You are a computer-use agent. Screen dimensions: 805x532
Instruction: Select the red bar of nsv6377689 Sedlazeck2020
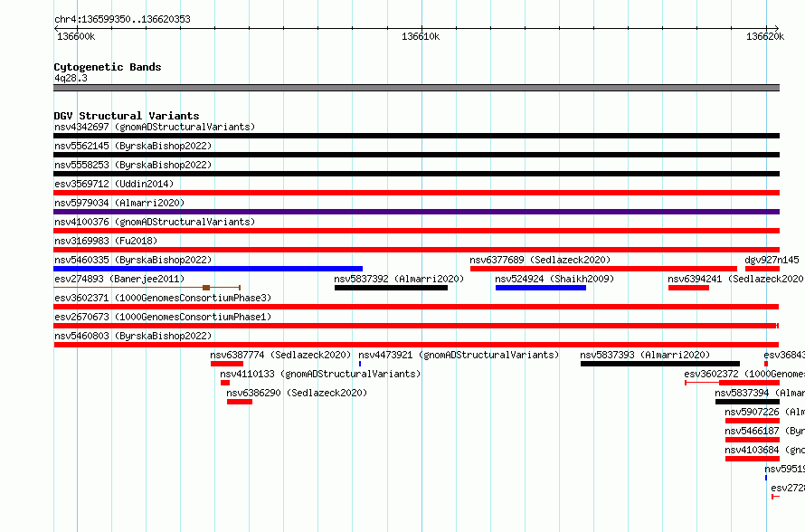604,269
